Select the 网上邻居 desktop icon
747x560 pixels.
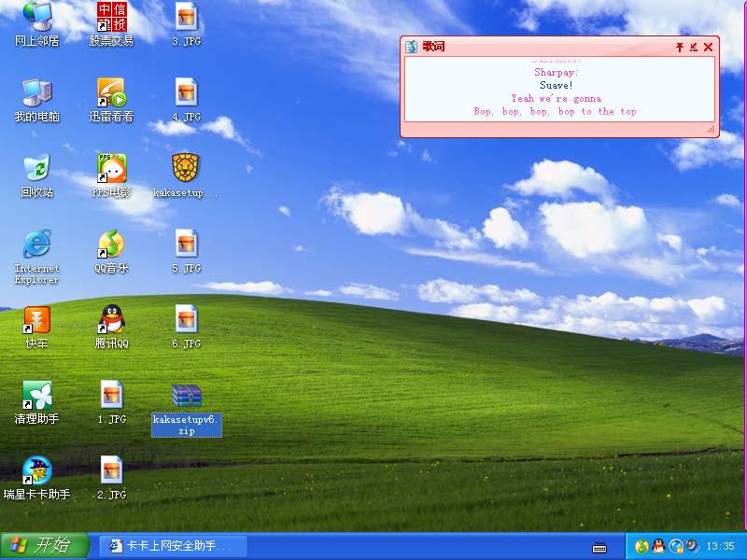pos(36,17)
